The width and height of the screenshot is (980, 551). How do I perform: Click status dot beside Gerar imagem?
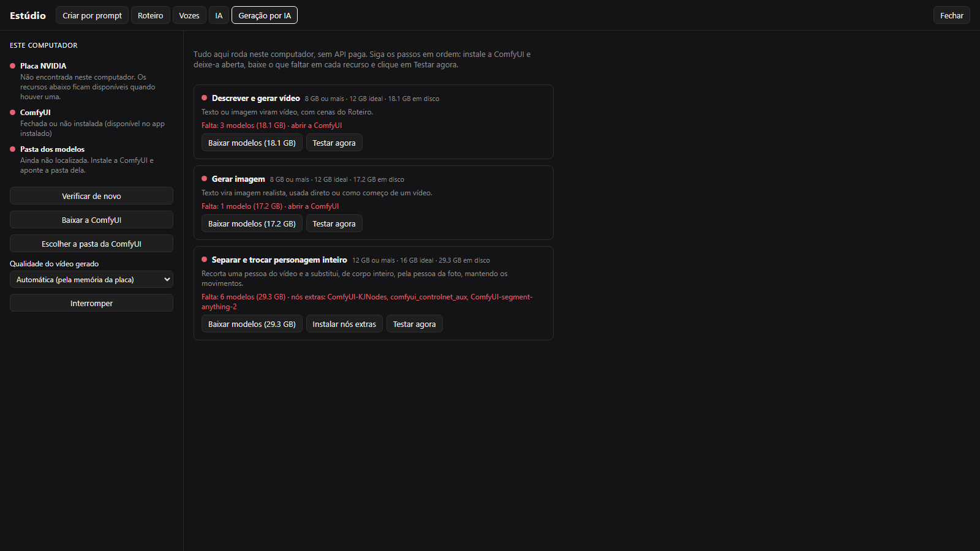204,178
